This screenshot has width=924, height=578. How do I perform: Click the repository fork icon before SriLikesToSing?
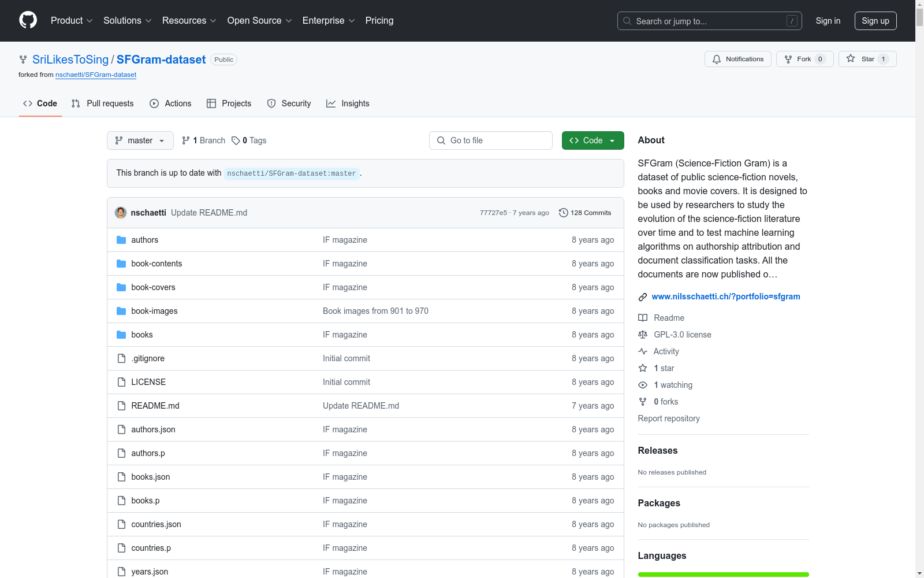pyautogui.click(x=23, y=60)
